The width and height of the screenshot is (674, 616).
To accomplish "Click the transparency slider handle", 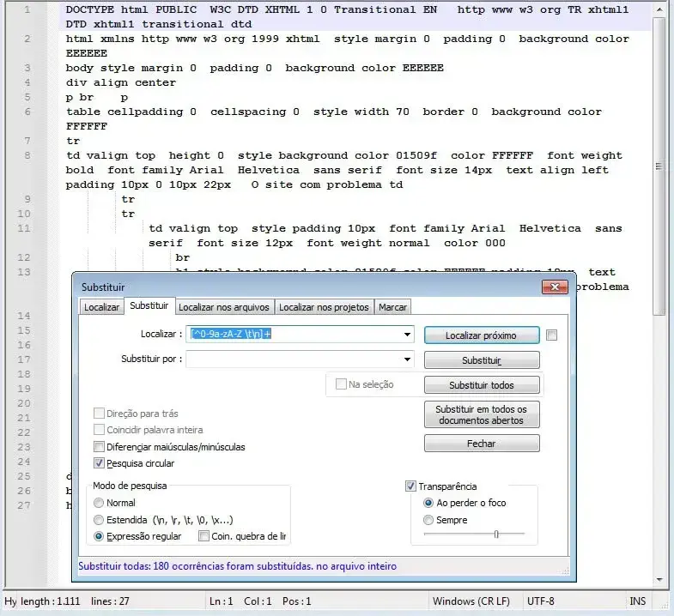I will coord(496,534).
